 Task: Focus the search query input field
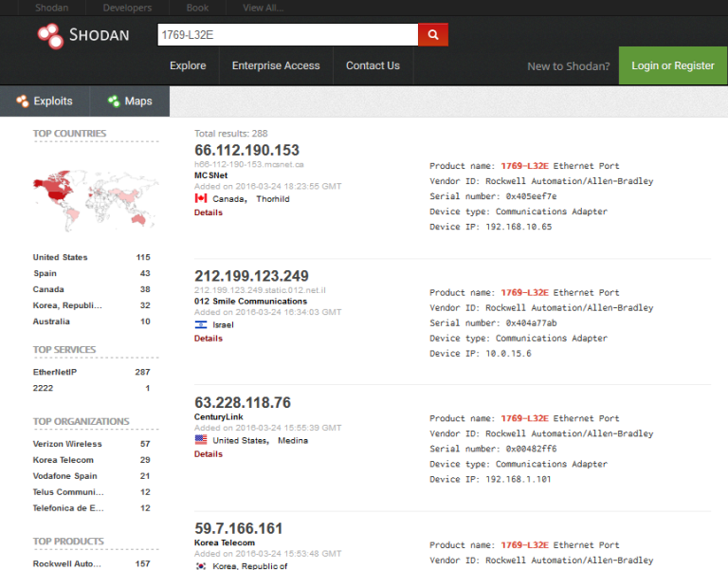[x=287, y=35]
